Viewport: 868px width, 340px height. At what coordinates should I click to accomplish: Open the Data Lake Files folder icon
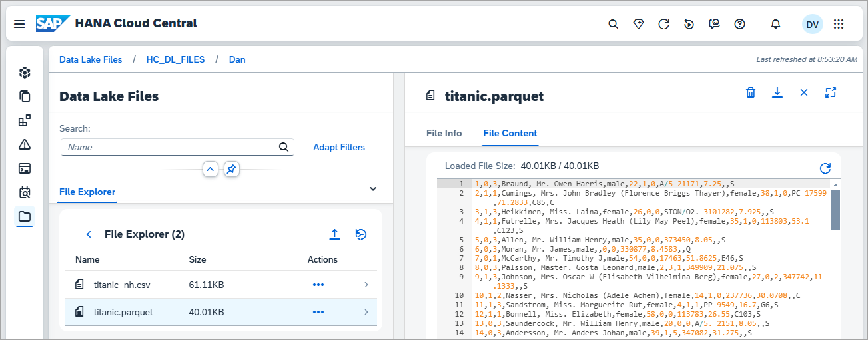25,216
